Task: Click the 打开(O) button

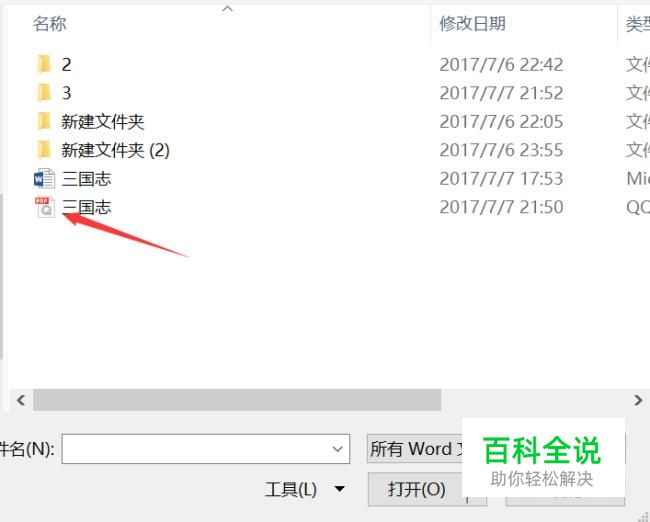Action: coord(416,489)
